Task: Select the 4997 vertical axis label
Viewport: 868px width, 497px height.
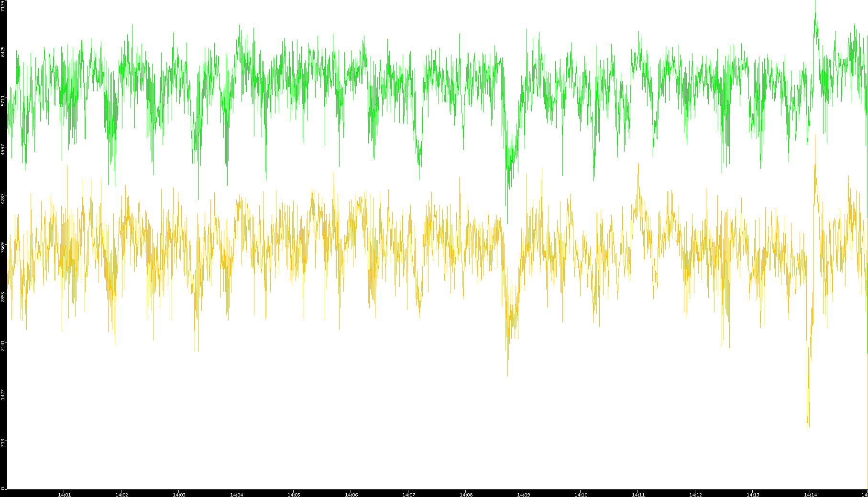Action: [x=3, y=149]
